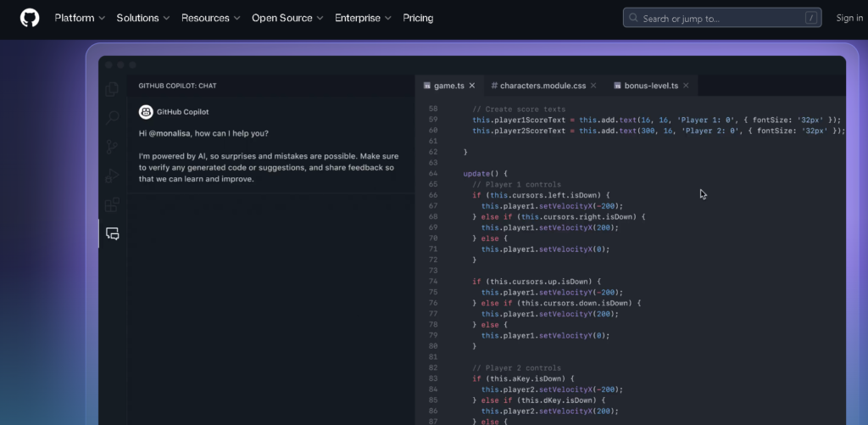Click the @monalisa mention in the chat greeting
Viewport: 868px width, 425px height.
(x=170, y=133)
